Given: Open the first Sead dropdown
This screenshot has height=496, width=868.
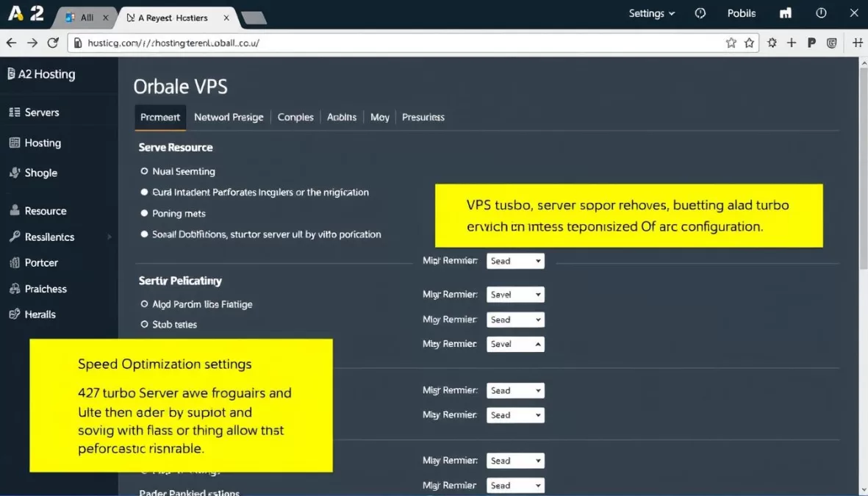Looking at the screenshot, I should 515,260.
